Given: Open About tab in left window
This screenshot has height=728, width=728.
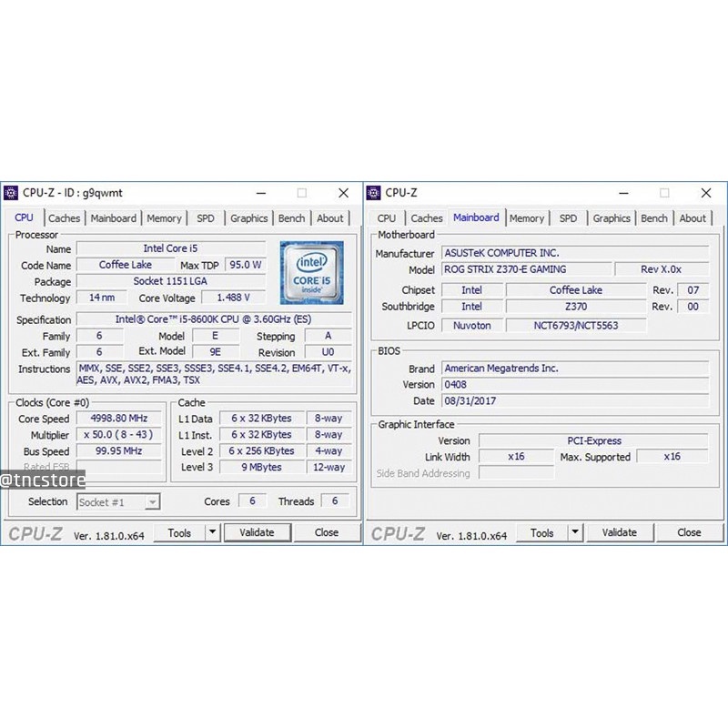Looking at the screenshot, I should (330, 218).
